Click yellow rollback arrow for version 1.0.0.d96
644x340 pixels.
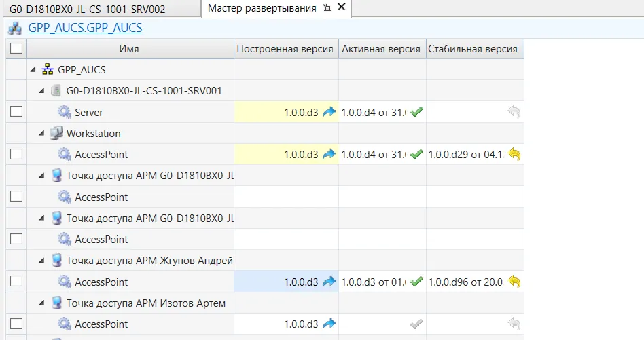[514, 282]
